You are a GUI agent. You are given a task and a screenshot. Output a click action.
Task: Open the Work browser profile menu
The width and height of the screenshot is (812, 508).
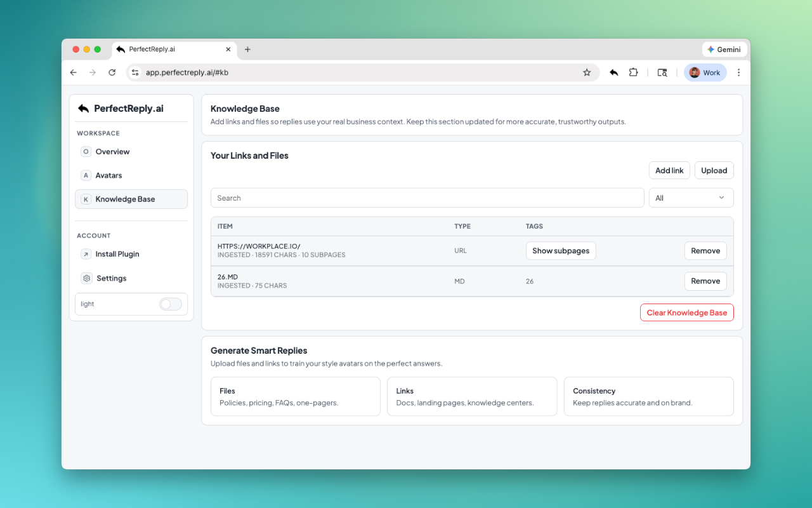(x=705, y=72)
